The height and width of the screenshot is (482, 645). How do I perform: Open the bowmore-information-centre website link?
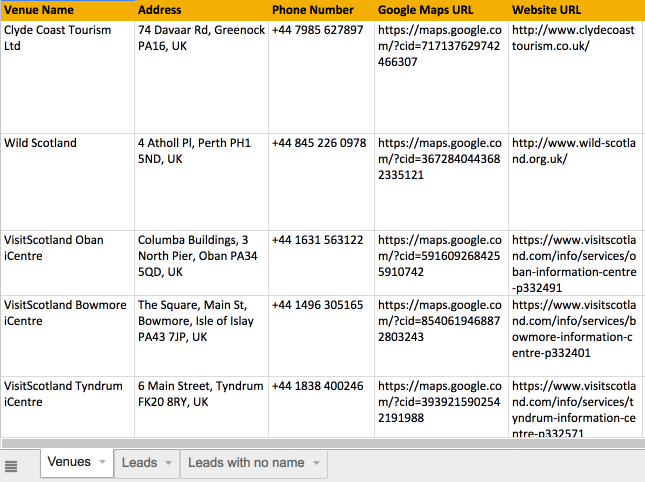tap(574, 329)
